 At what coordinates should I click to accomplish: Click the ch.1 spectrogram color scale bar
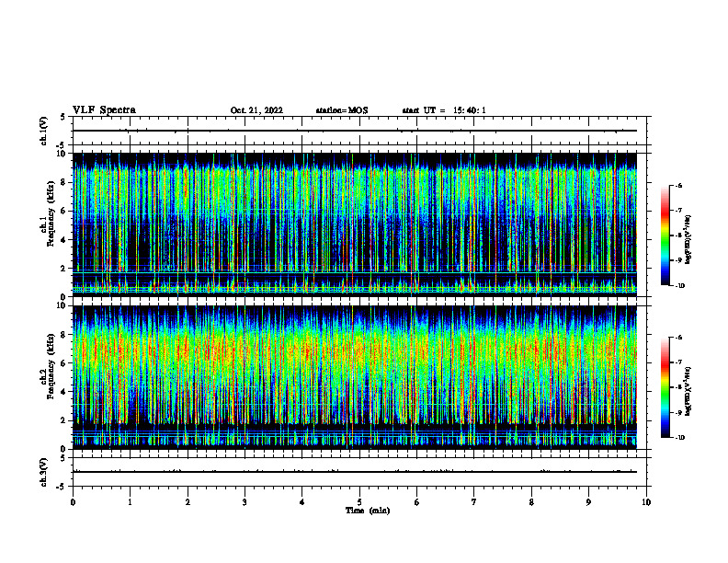click(x=665, y=236)
